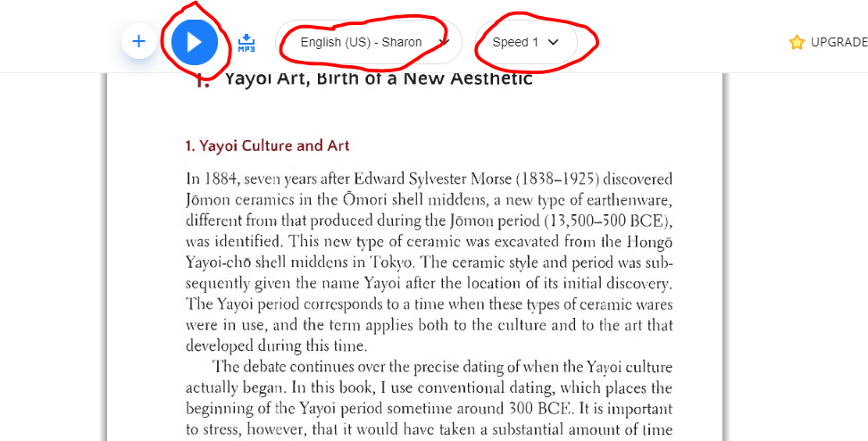Click the plus icon to add a document
Viewport: 868px width, 441px height.
click(x=139, y=41)
